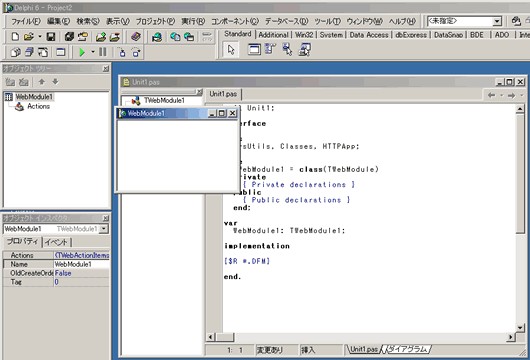Pick the Frames component in palette
The image size is (530, 360).
click(x=254, y=50)
